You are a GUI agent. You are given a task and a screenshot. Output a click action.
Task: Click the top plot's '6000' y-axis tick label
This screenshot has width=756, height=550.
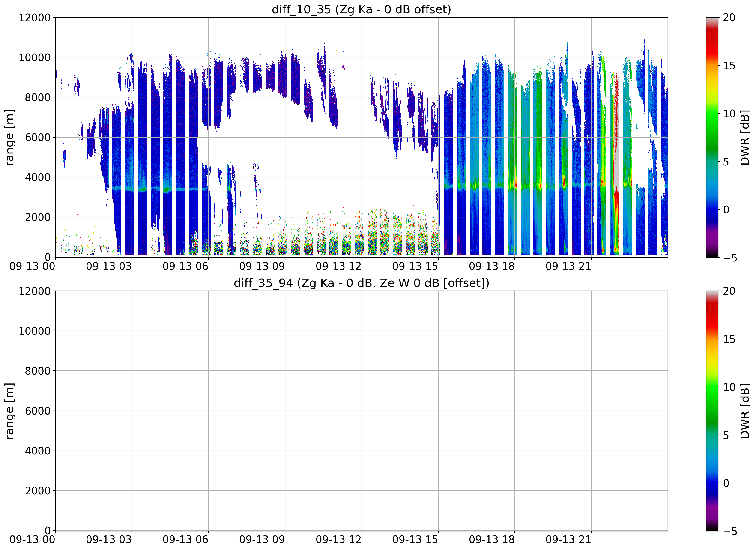pyautogui.click(x=38, y=137)
